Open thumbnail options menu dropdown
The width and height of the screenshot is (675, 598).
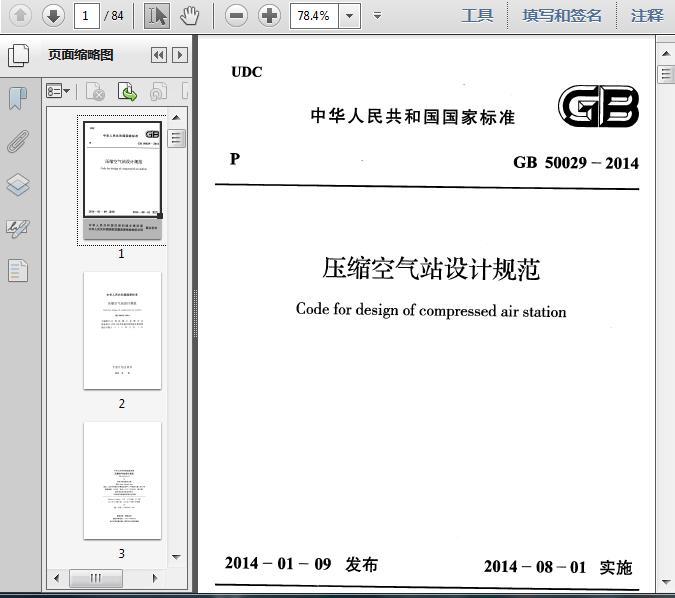tap(58, 91)
